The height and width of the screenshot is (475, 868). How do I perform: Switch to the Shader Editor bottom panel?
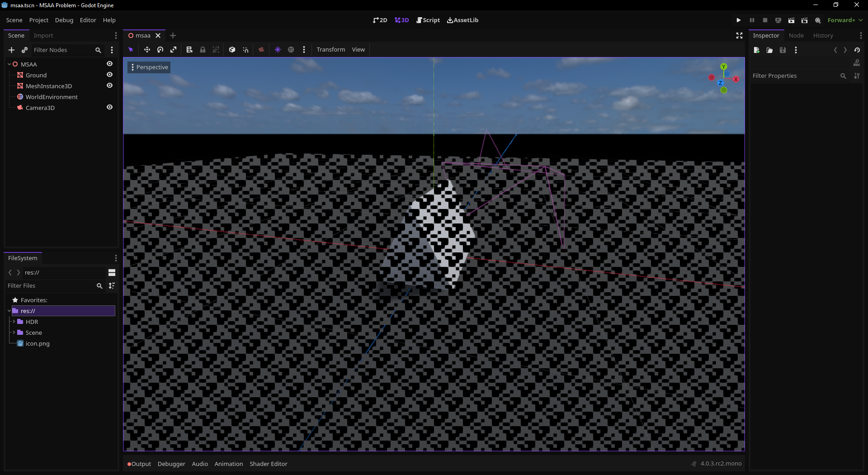[269, 464]
